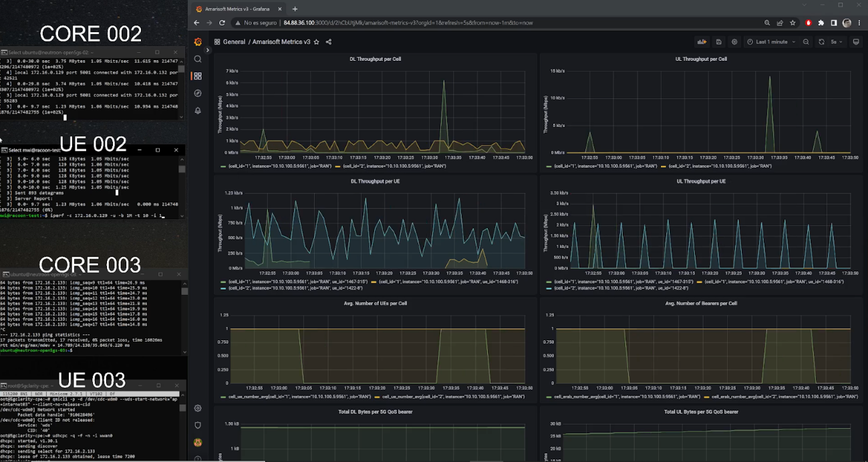The width and height of the screenshot is (868, 462).
Task: Open the Explore compass icon
Action: [198, 93]
